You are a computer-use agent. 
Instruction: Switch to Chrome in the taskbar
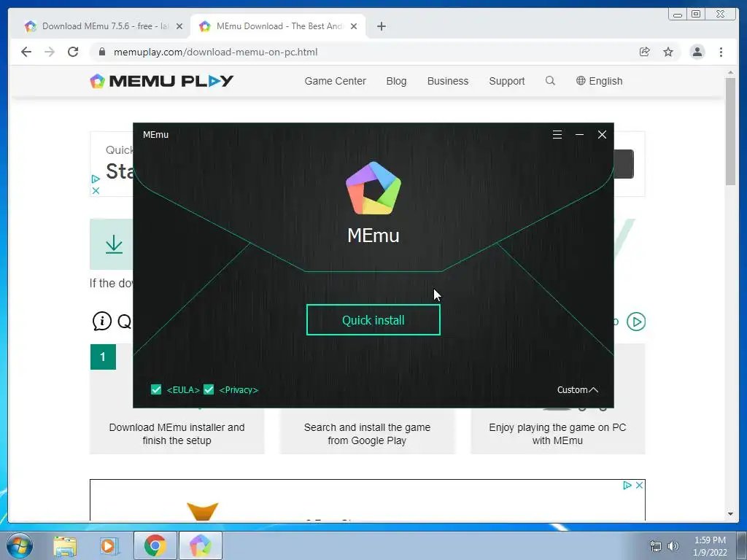[x=155, y=545]
